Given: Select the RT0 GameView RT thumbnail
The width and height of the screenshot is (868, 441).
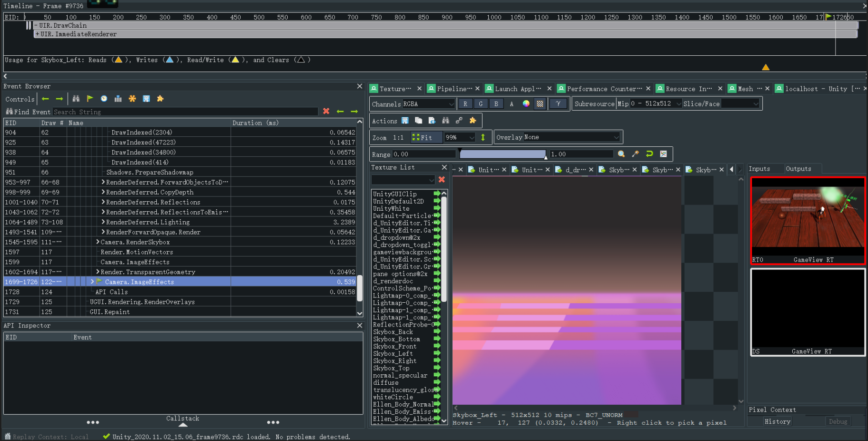Looking at the screenshot, I should [808, 221].
